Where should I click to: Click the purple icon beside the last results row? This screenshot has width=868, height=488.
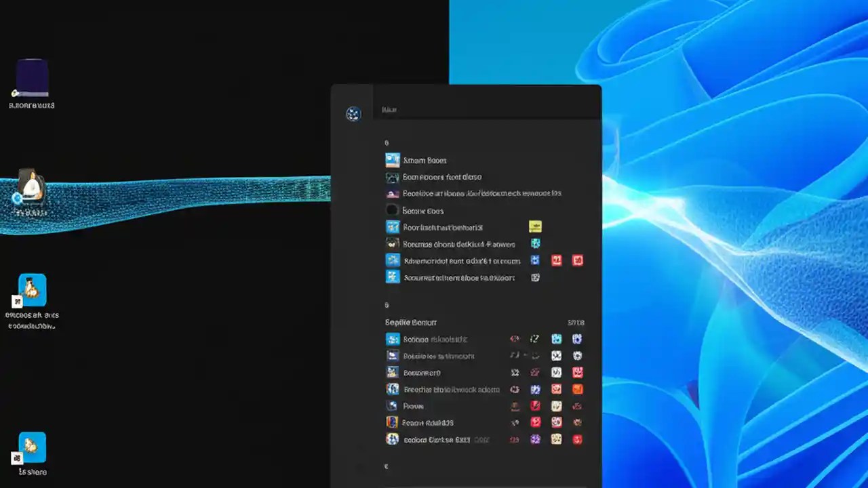[534, 439]
